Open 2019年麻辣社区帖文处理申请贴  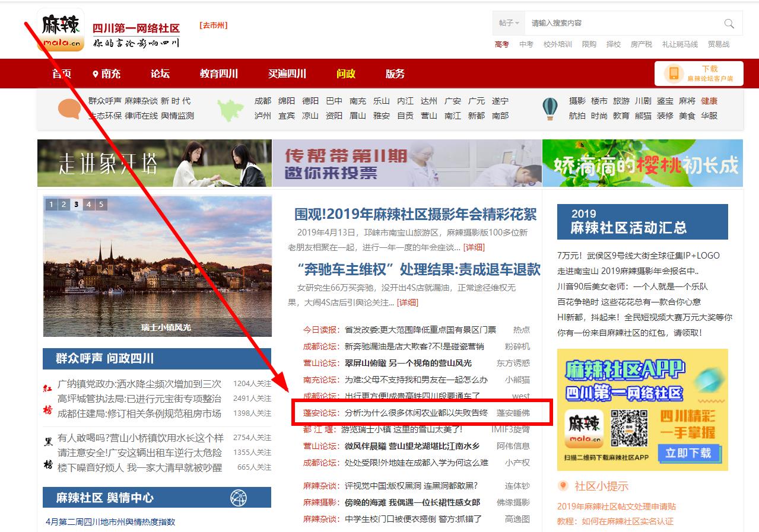pyautogui.click(x=617, y=506)
